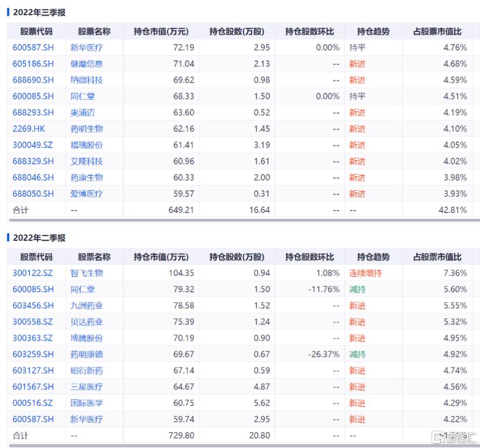480x448 pixels.
Task: Open stock code 688293.SH link
Action: tap(33, 112)
